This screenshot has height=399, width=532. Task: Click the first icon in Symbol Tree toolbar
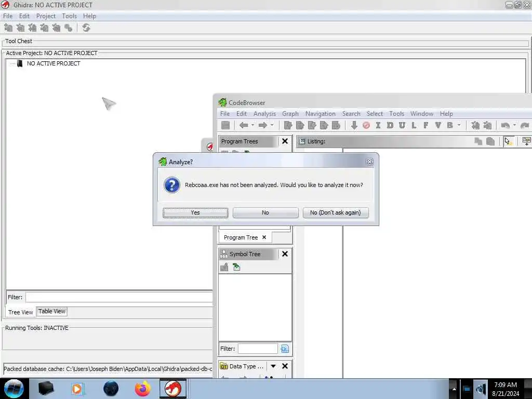pyautogui.click(x=224, y=267)
